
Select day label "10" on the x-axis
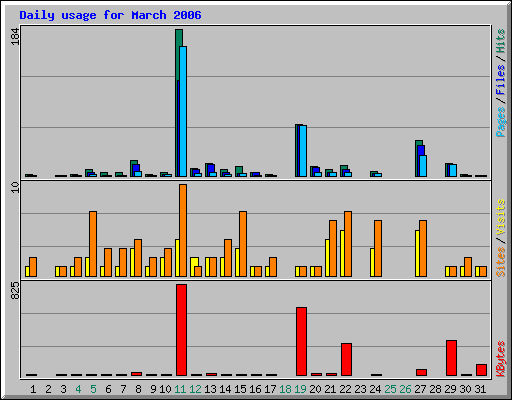[165, 389]
